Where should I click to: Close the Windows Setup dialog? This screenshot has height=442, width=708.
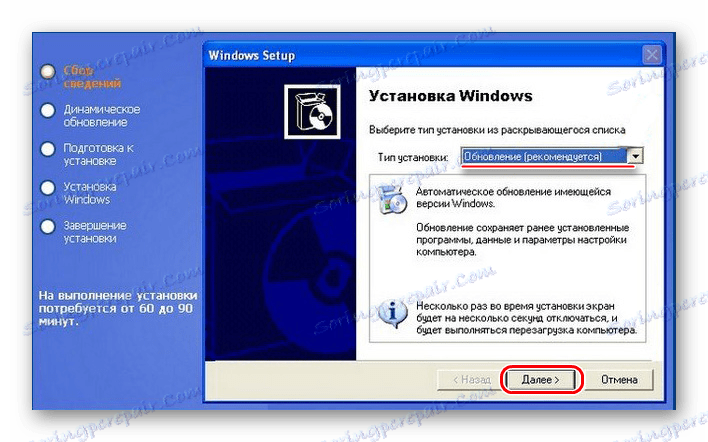652,56
